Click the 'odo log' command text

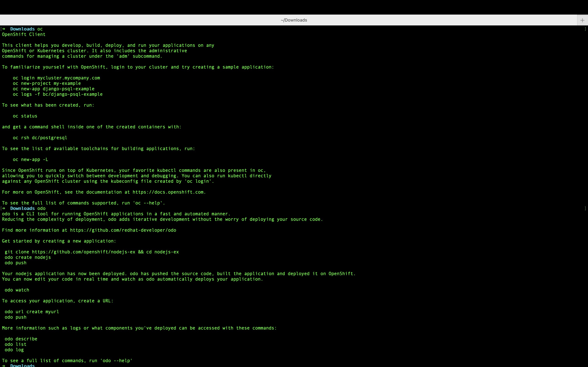point(14,350)
